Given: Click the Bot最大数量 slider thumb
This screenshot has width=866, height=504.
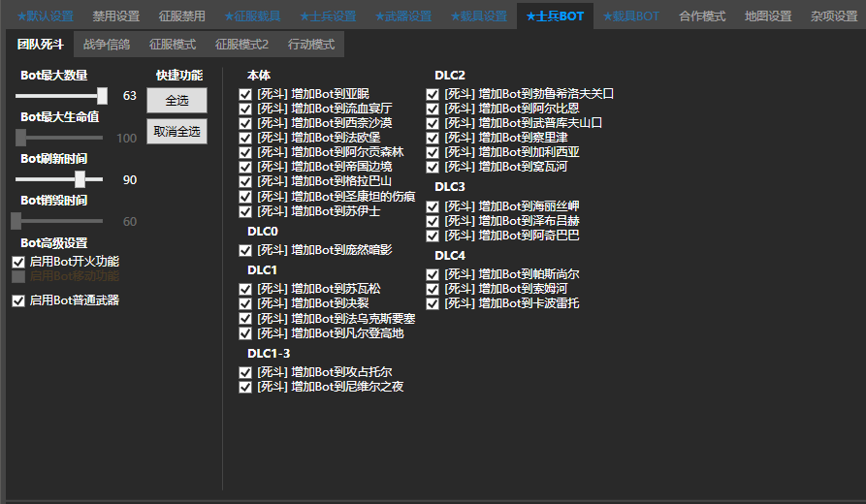Looking at the screenshot, I should pyautogui.click(x=102, y=96).
